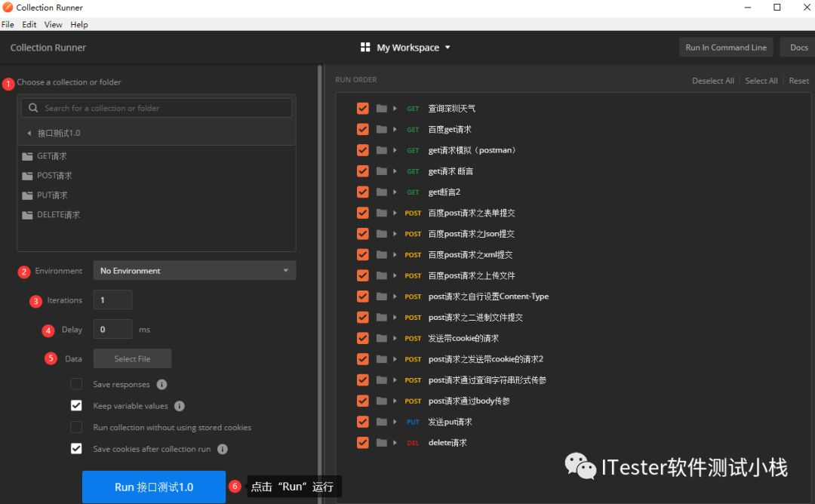Screen dimensions: 815x504
Task: Deselect post请求之自行设置Content-Type request checkbox
Action: (363, 297)
